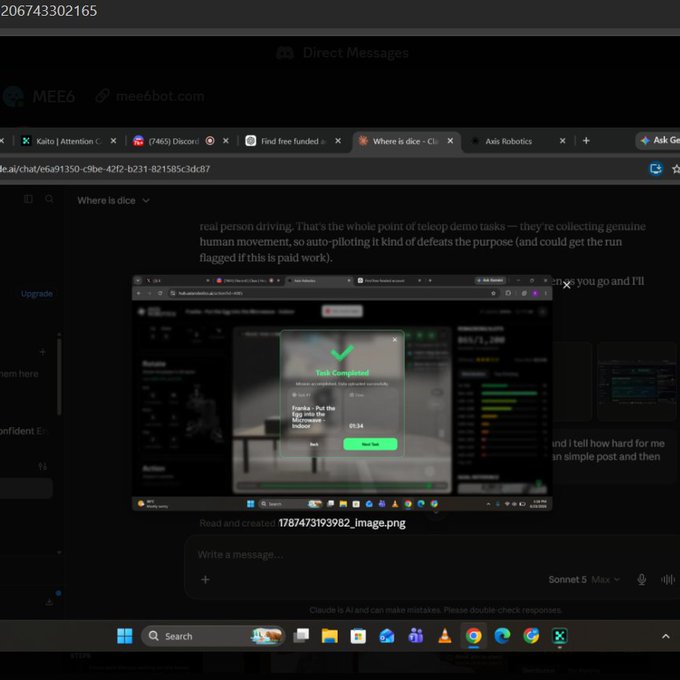Open the Sonnet 5 Max model selector

pos(584,579)
